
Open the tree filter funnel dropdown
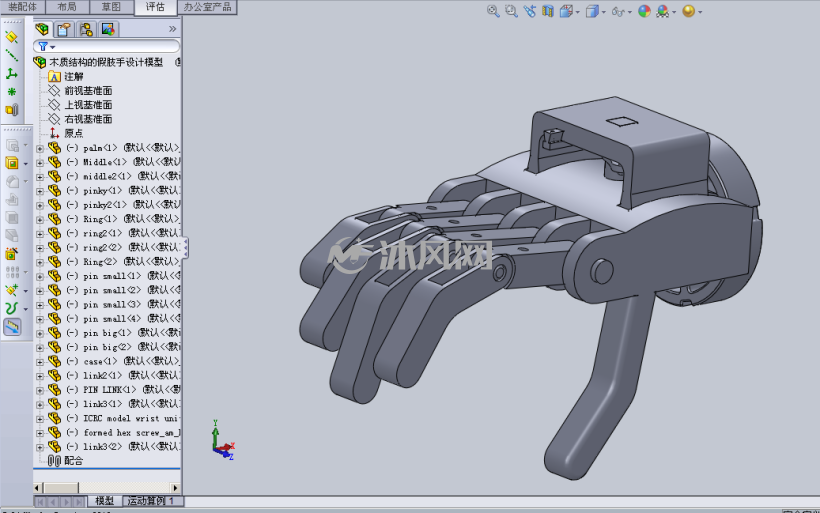(x=46, y=47)
